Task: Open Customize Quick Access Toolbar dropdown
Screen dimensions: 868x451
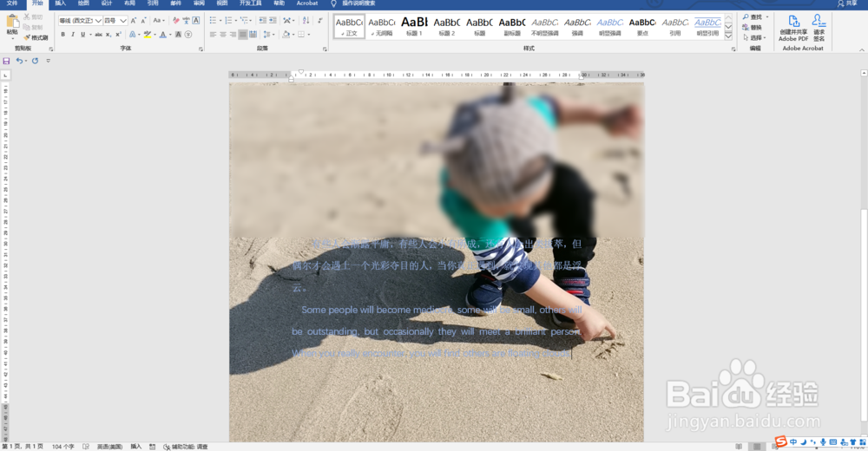Action: point(48,61)
